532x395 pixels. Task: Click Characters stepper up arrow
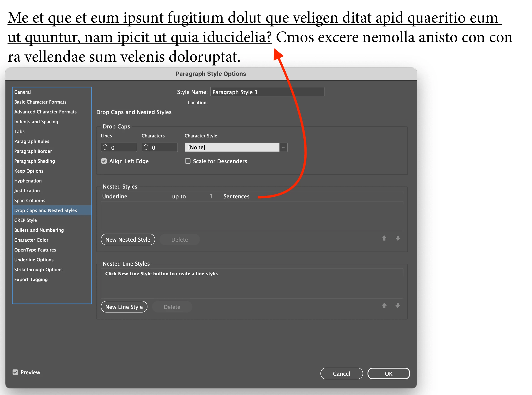tap(146, 145)
